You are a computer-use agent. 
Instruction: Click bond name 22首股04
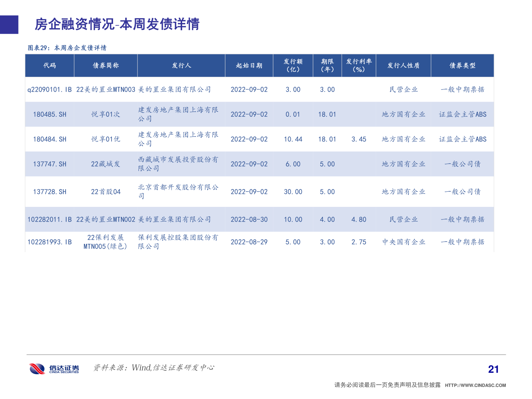[x=106, y=192]
